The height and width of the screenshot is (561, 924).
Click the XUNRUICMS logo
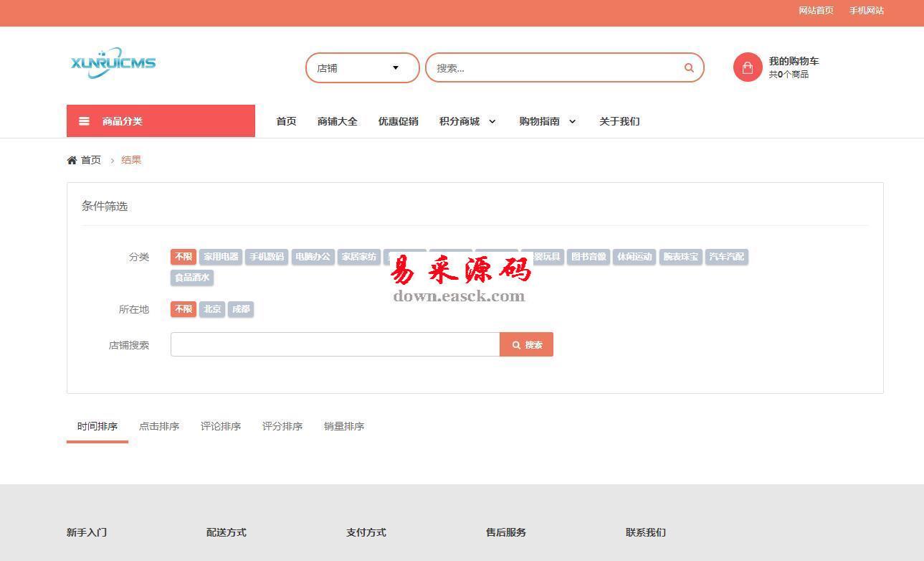pyautogui.click(x=113, y=62)
